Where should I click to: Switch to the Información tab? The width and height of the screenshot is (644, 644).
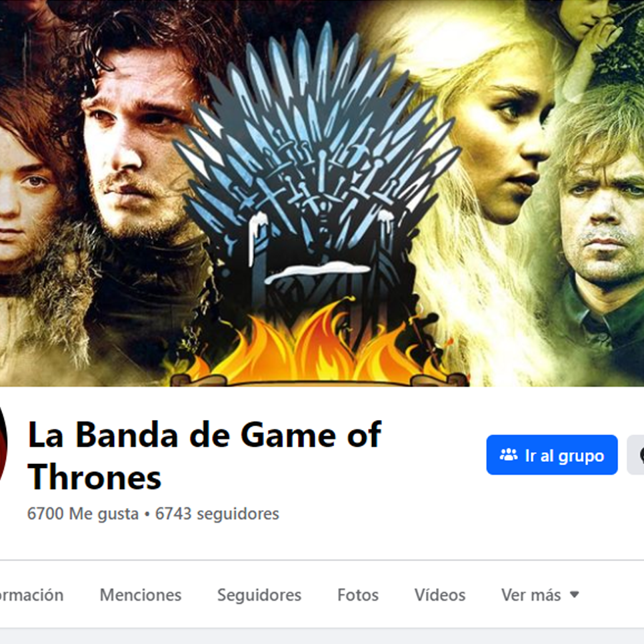point(31,595)
